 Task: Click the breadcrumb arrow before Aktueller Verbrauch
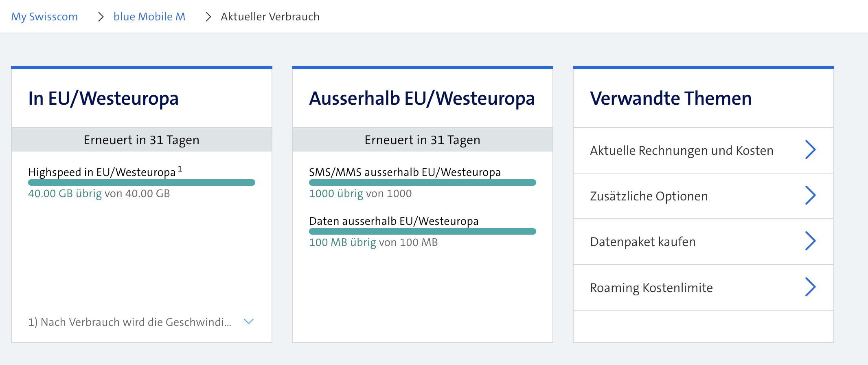click(208, 17)
